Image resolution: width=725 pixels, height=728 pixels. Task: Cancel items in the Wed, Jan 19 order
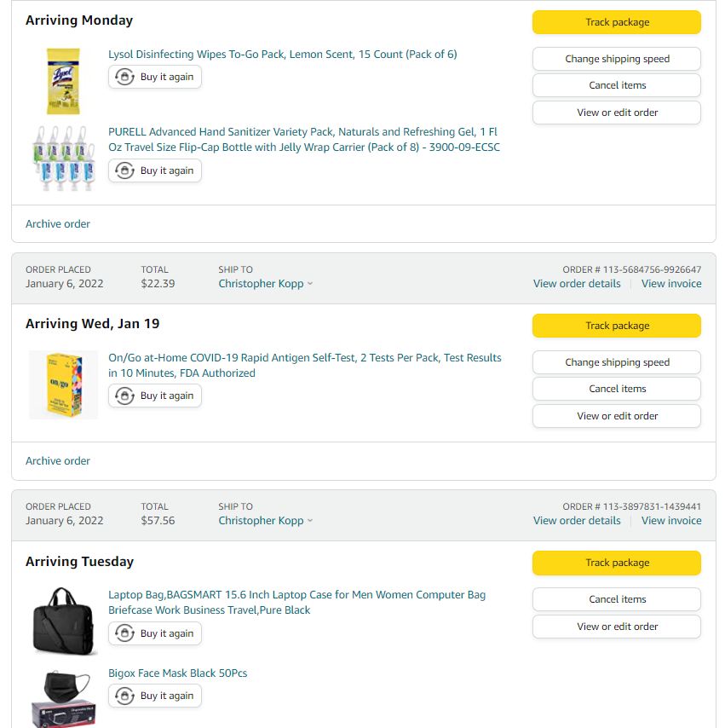pyautogui.click(x=617, y=389)
